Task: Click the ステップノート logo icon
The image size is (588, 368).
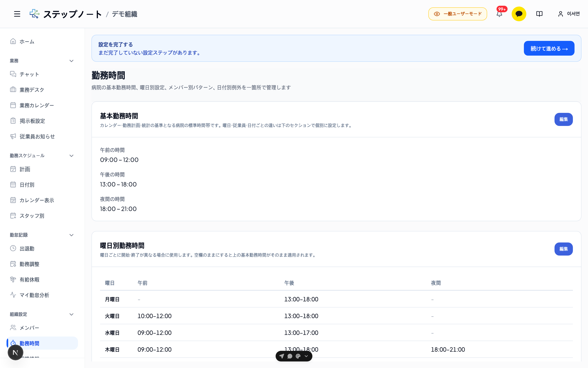Action: pyautogui.click(x=35, y=14)
